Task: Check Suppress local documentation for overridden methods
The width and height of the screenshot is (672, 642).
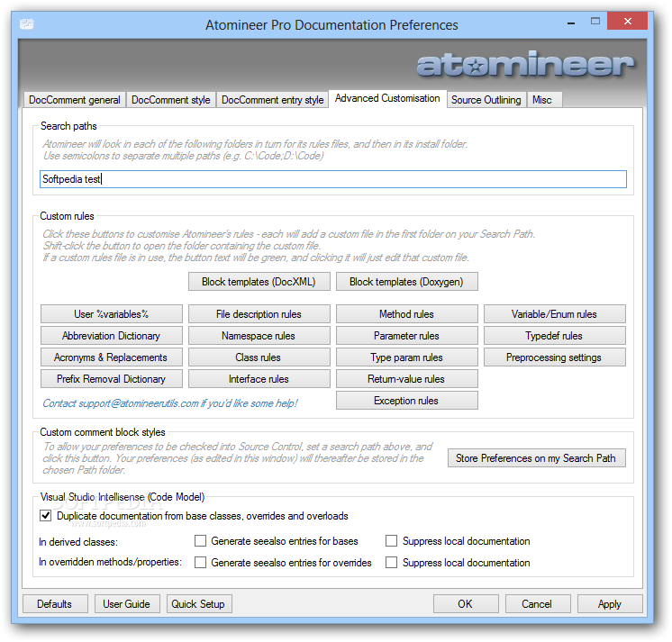Action: coord(391,563)
